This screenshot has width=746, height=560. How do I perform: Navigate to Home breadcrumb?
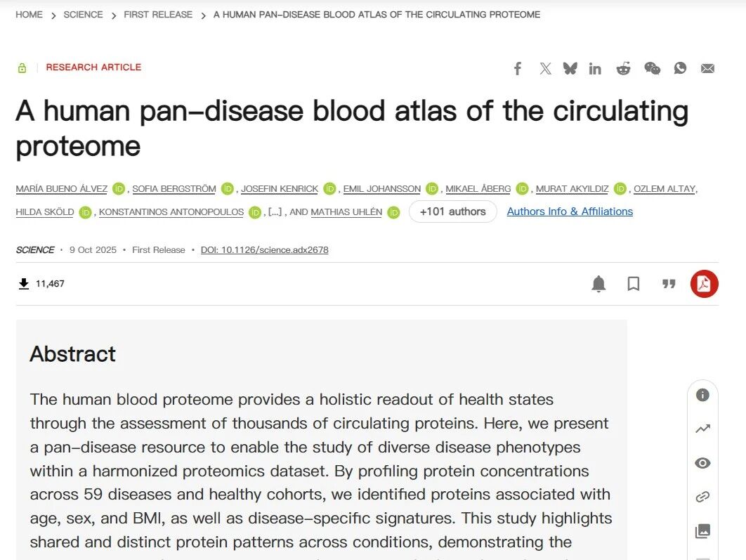29,15
